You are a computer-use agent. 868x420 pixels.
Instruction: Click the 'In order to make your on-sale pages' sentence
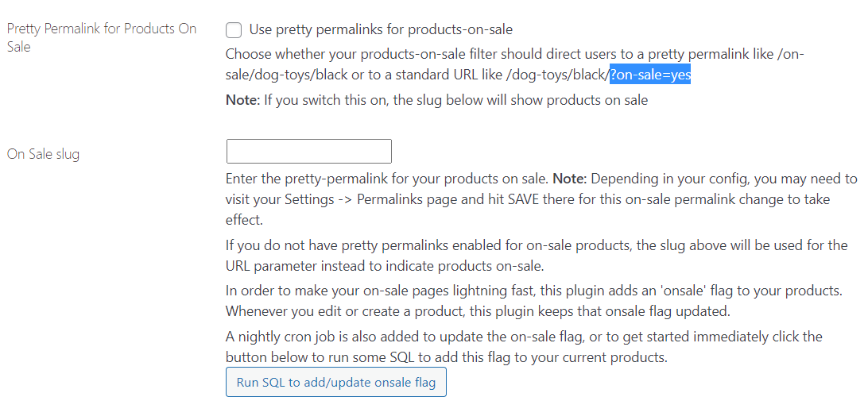(534, 291)
